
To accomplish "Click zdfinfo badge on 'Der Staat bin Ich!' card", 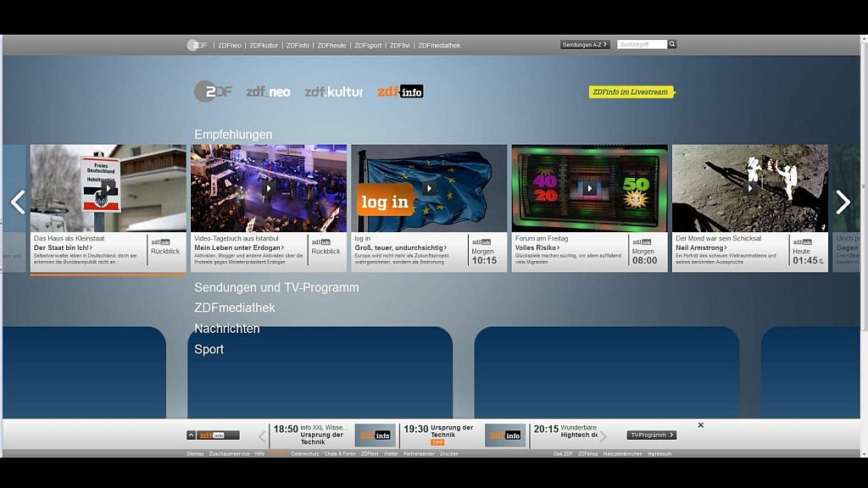I will click(x=160, y=241).
